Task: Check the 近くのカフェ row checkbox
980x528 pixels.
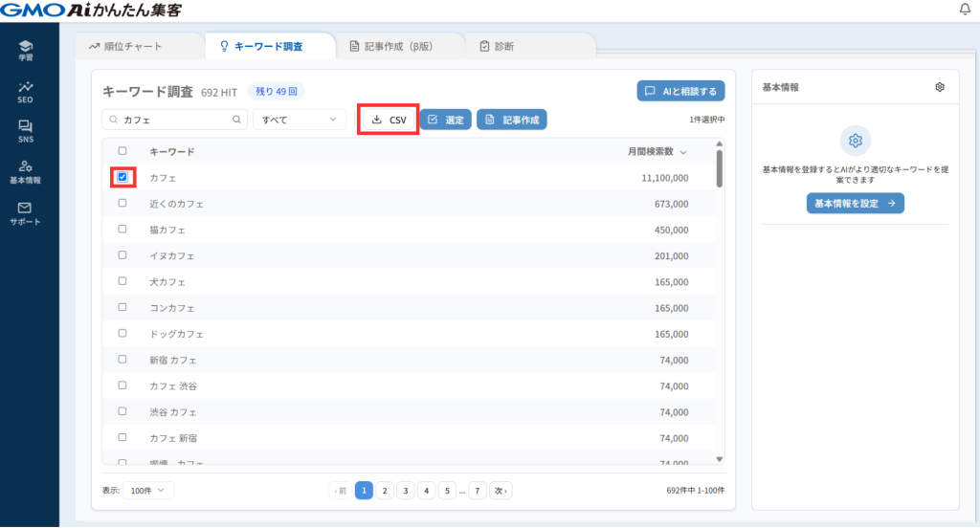Action: click(x=122, y=204)
